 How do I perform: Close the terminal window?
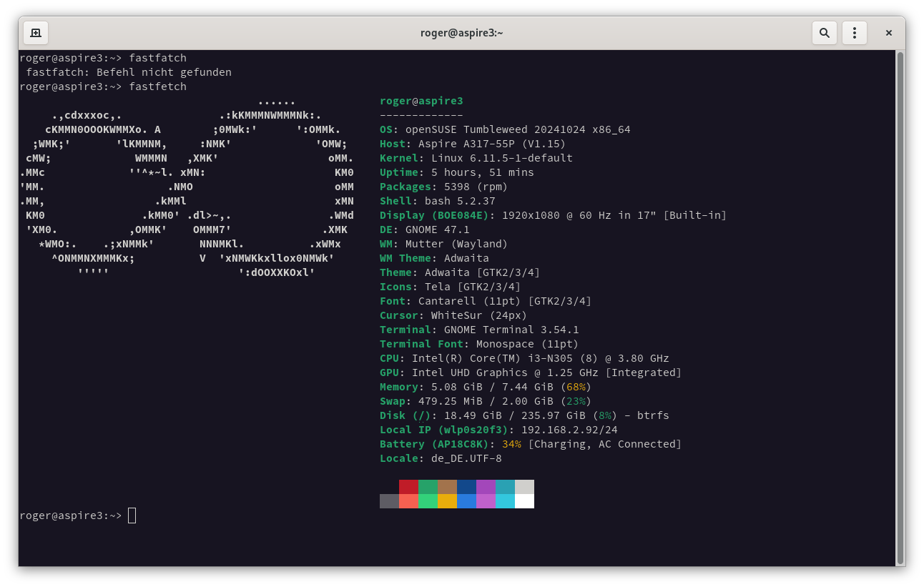888,33
